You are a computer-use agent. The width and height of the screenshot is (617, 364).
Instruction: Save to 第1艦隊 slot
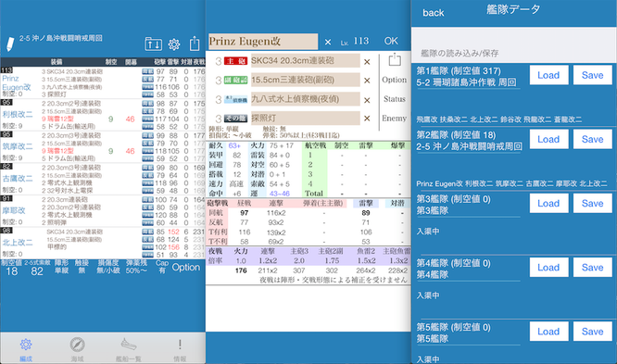[x=592, y=75]
